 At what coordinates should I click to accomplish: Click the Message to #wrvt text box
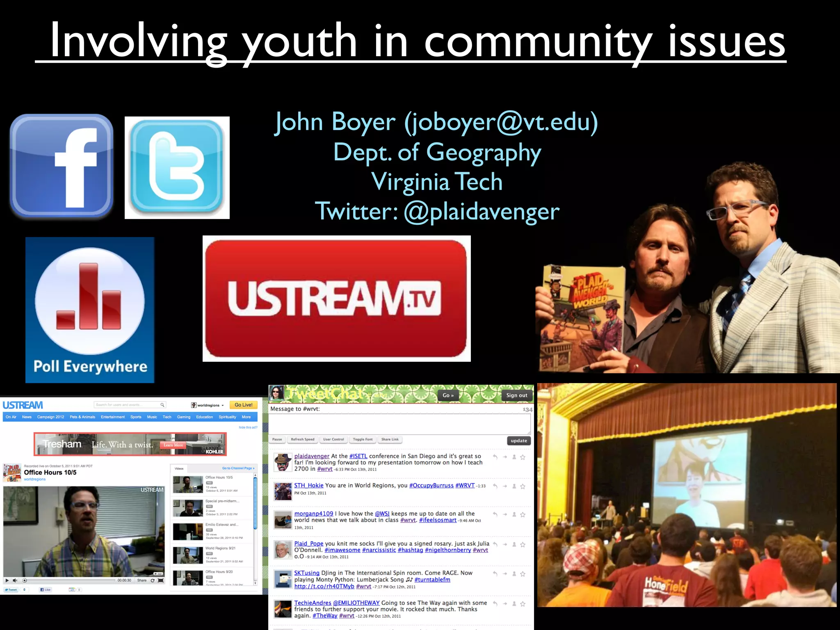point(399,424)
